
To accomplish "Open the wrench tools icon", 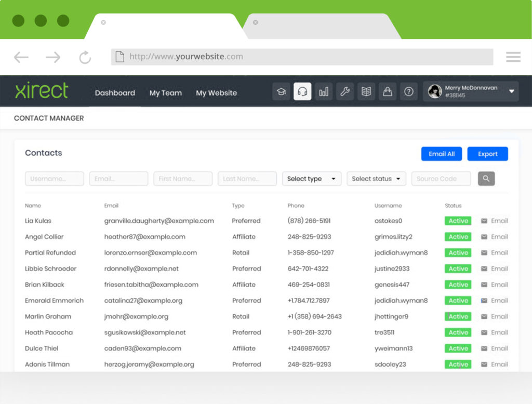I will click(x=345, y=91).
